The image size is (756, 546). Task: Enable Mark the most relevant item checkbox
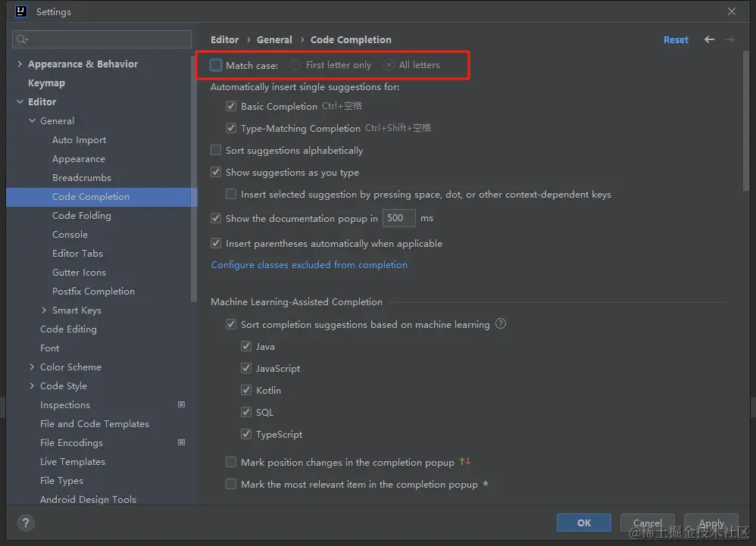[231, 484]
